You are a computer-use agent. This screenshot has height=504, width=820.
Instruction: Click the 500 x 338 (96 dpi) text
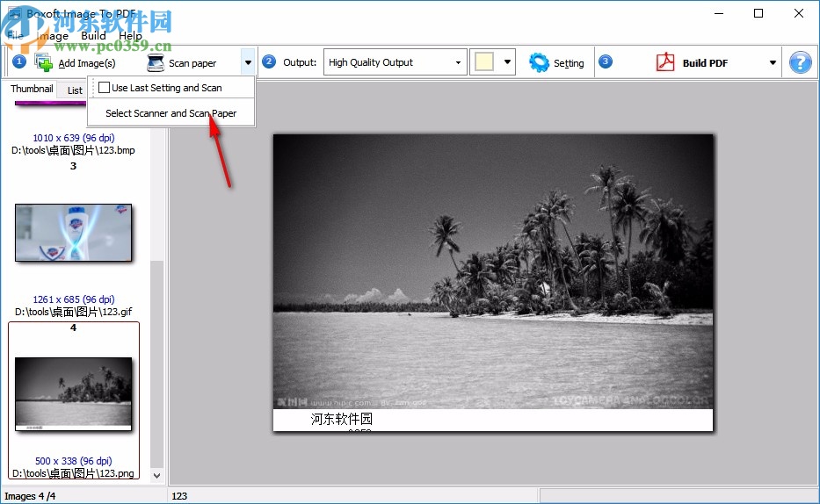point(74,461)
